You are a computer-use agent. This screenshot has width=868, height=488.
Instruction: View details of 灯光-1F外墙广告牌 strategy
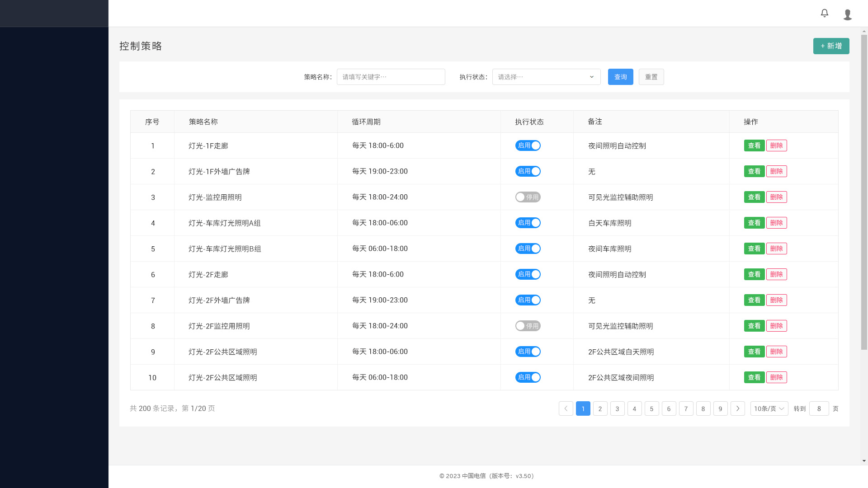(754, 171)
